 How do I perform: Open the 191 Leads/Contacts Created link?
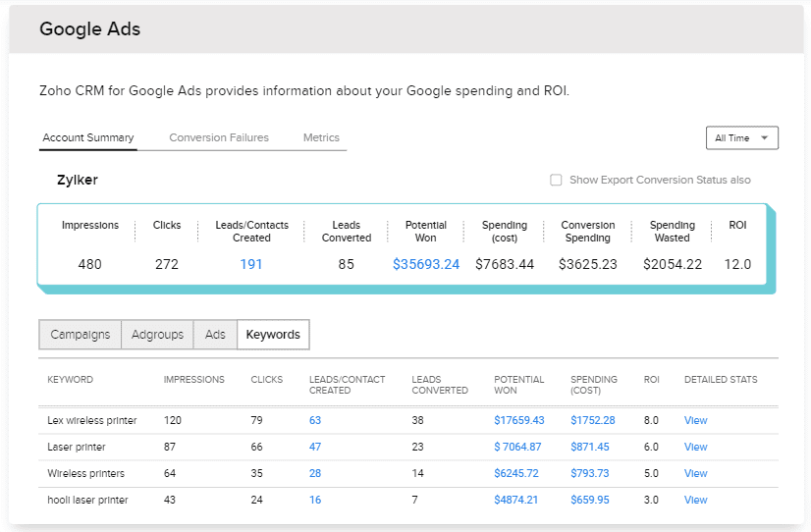point(250,264)
